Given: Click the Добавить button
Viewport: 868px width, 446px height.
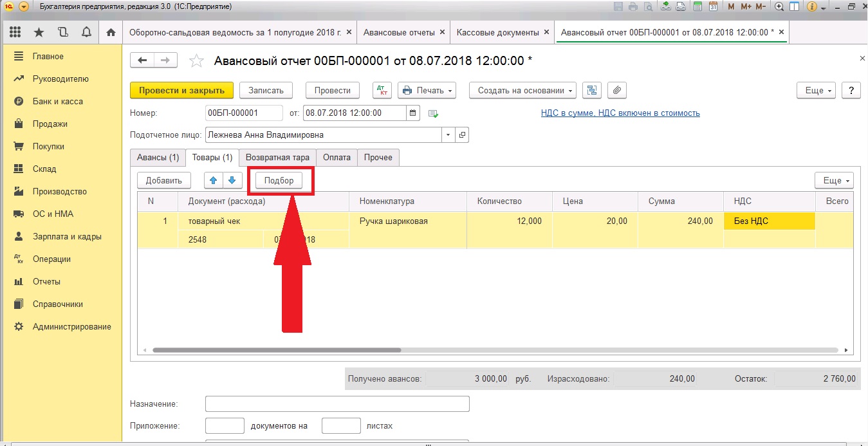Looking at the screenshot, I should pos(164,180).
